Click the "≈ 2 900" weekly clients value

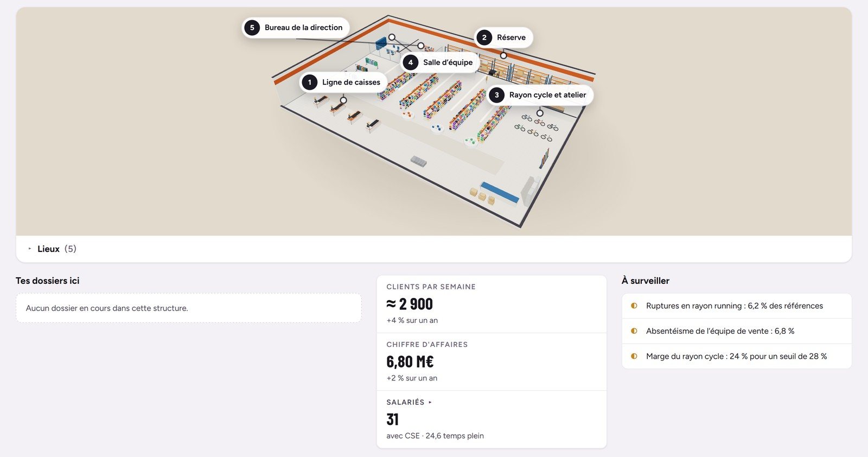410,304
